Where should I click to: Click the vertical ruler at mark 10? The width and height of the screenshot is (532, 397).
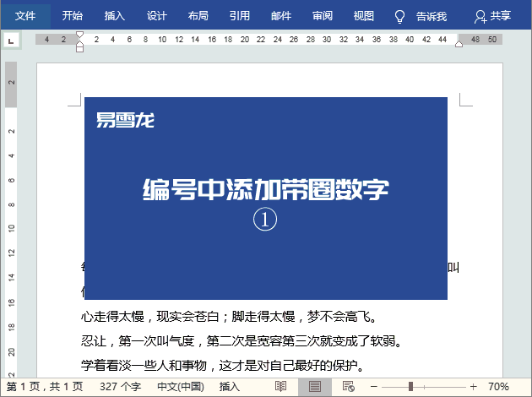pyautogui.click(x=11, y=228)
